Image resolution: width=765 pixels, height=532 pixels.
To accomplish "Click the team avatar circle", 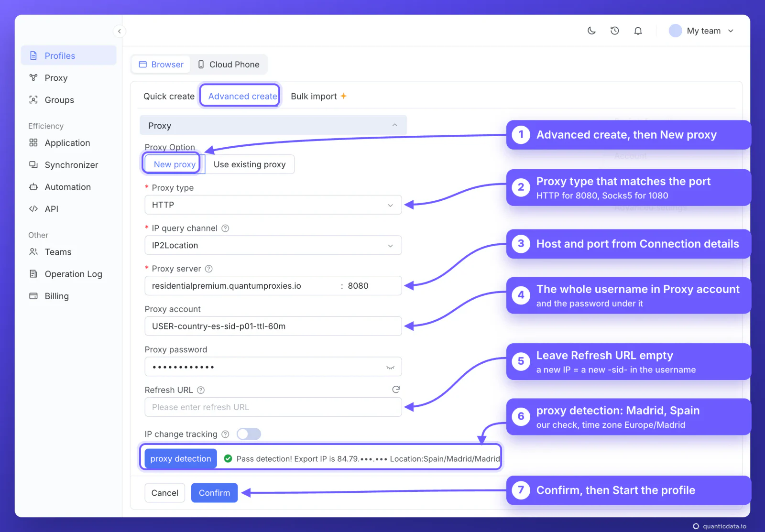I will click(675, 31).
